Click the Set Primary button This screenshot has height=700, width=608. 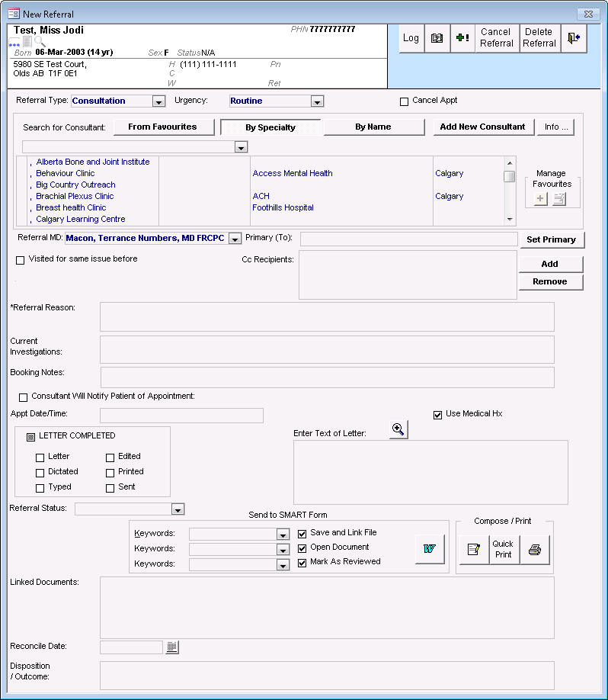click(552, 239)
